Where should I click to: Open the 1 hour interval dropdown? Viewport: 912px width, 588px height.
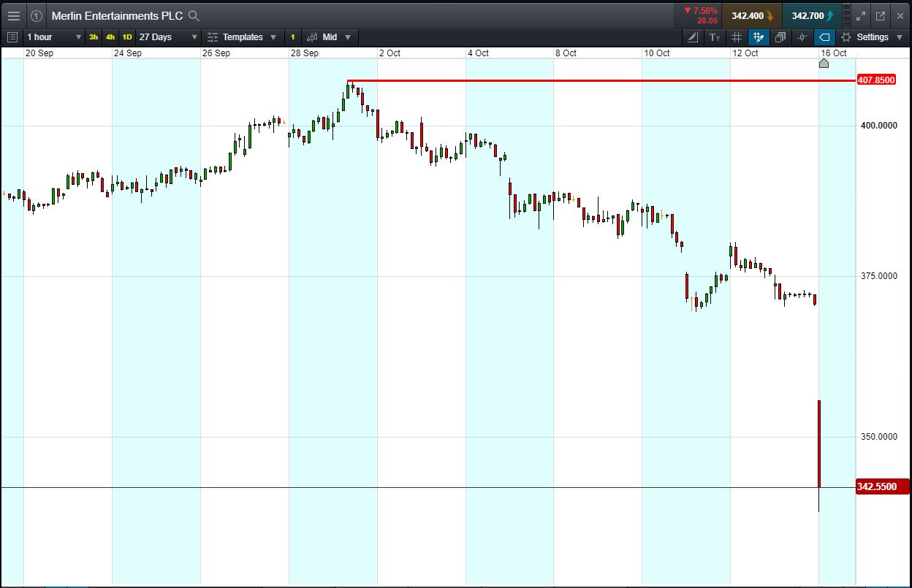[x=54, y=37]
